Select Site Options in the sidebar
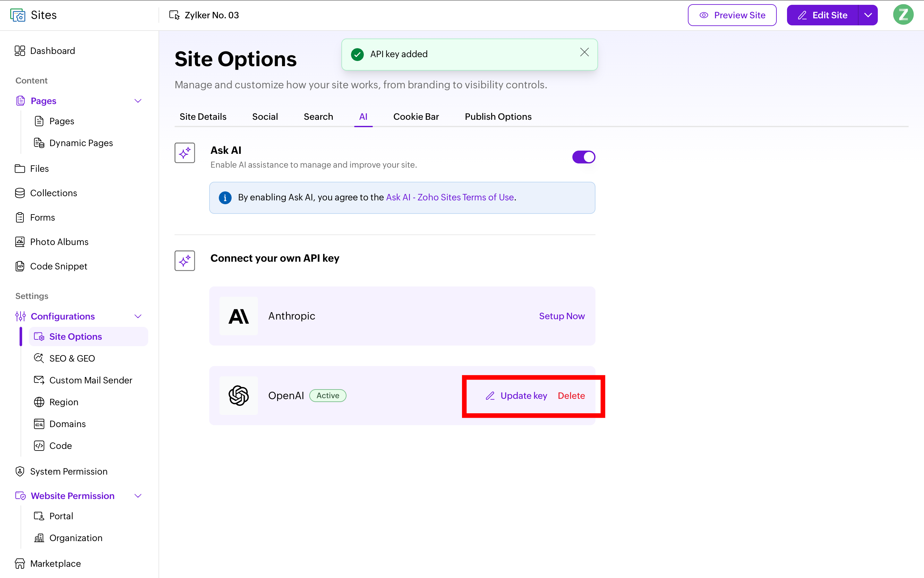This screenshot has width=924, height=578. pos(88,337)
